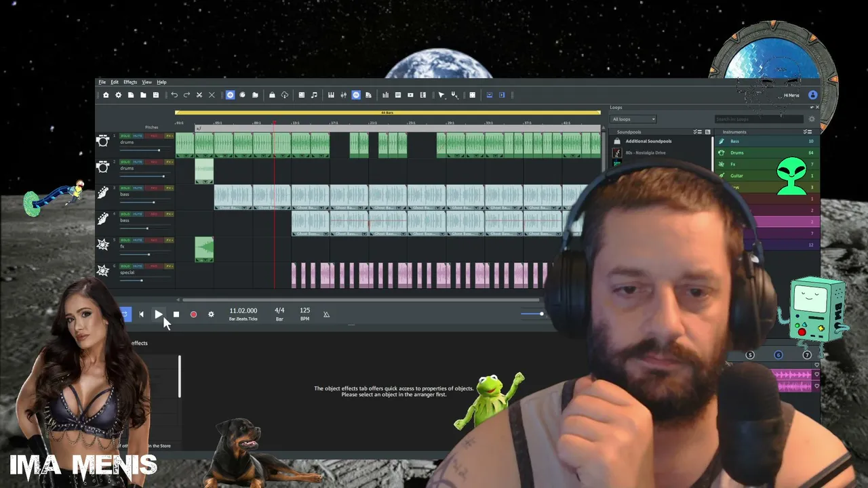Mute track 4 bass
Screen dimensions: 868x488
pos(138,214)
